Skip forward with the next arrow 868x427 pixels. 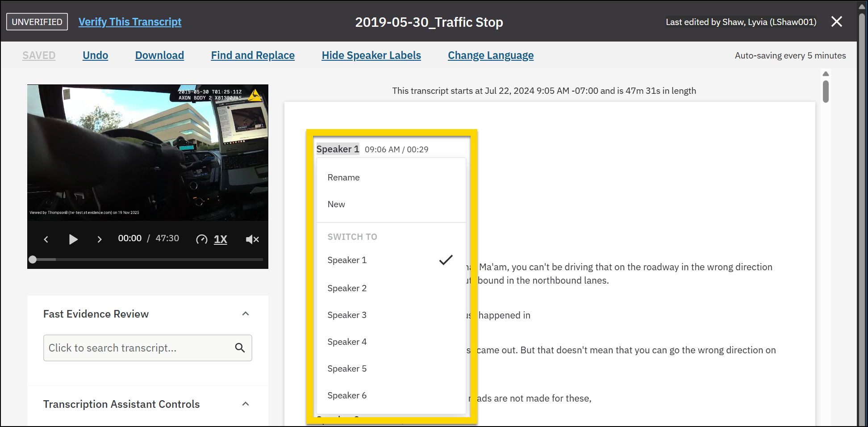[99, 239]
